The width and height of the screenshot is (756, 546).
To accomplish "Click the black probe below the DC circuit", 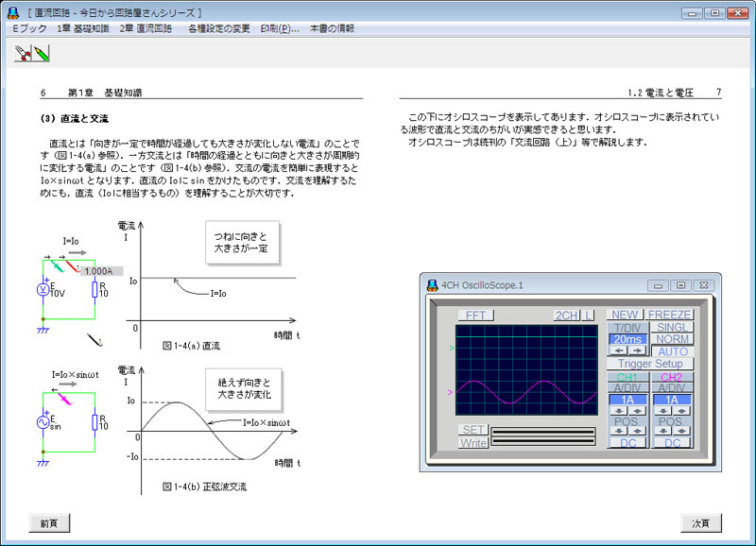I will pos(94,340).
